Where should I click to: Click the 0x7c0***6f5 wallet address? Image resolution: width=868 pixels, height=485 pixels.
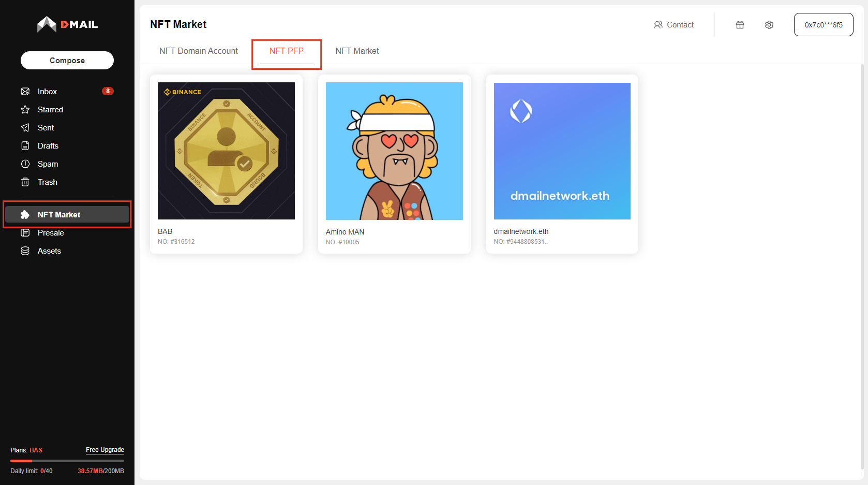(x=824, y=24)
